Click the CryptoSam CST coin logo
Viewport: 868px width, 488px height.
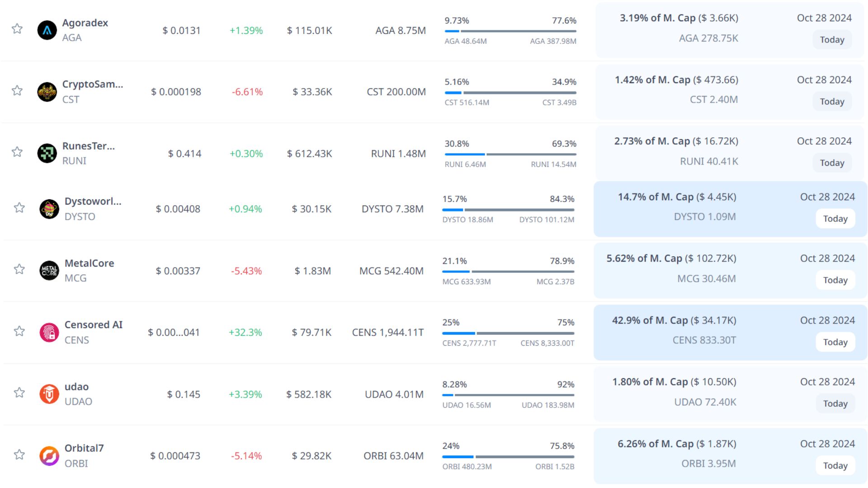(x=47, y=92)
